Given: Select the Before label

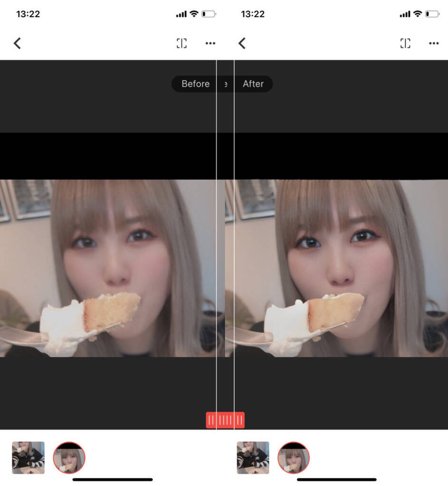Looking at the screenshot, I should (196, 84).
